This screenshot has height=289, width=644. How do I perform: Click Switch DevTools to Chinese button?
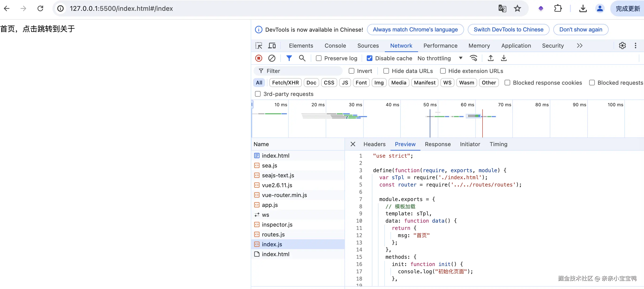tap(508, 30)
